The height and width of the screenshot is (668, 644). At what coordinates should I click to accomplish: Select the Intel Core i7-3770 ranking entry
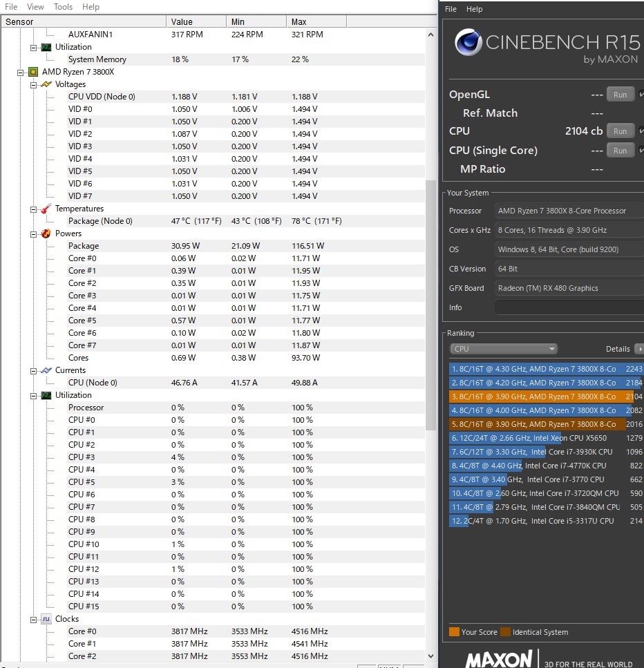pyautogui.click(x=546, y=479)
